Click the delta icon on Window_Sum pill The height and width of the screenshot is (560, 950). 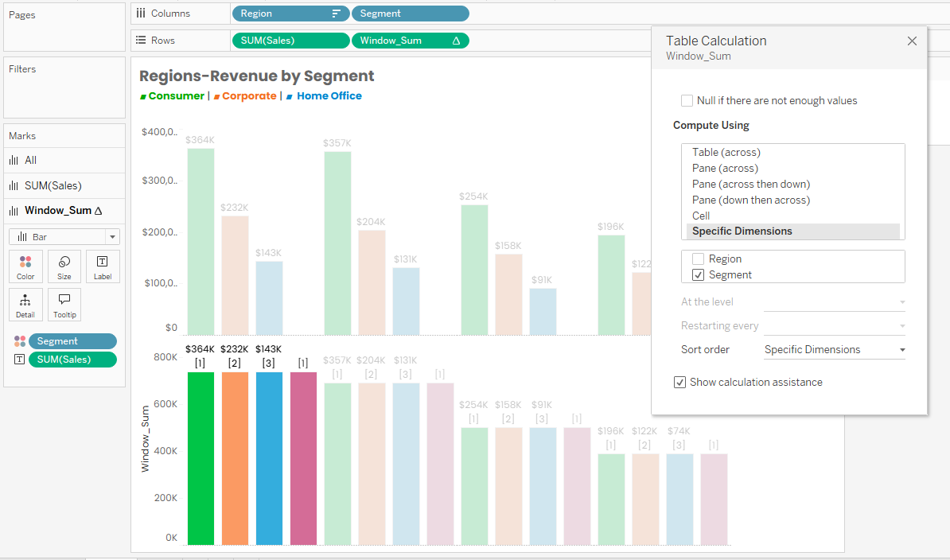pyautogui.click(x=456, y=41)
